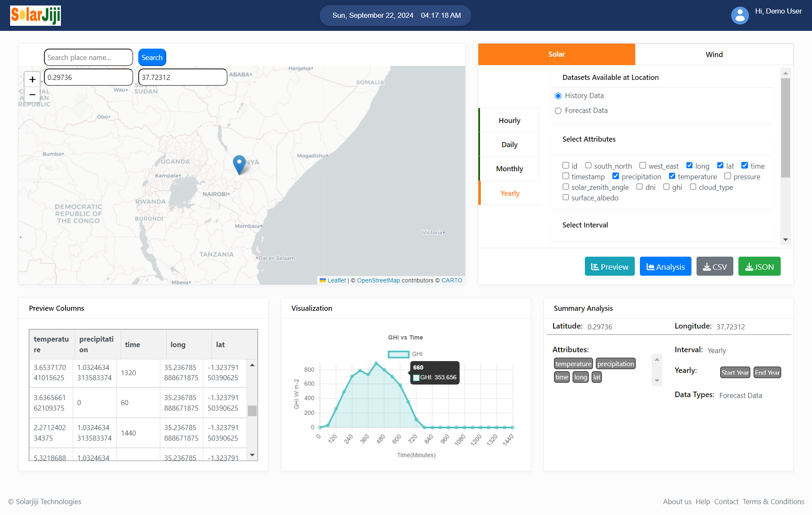
Task: Click the 'Hi, Demo User' greeting
Action: point(778,11)
